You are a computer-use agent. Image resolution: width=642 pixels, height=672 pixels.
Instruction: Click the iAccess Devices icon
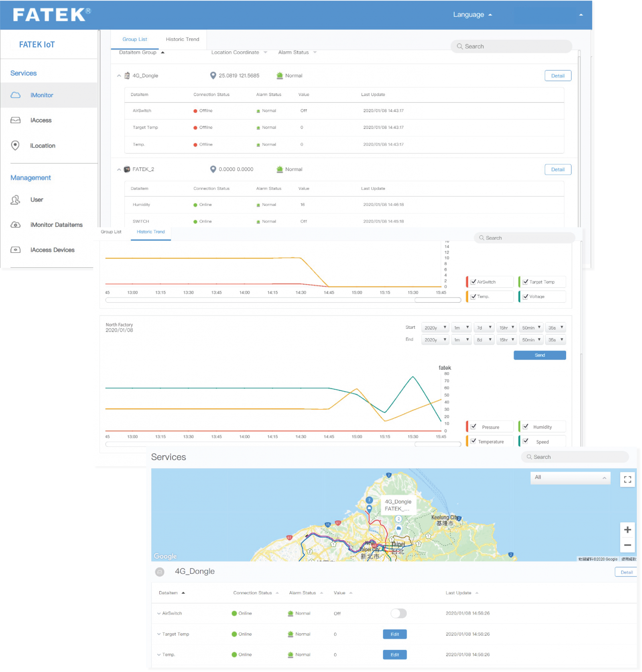click(15, 250)
